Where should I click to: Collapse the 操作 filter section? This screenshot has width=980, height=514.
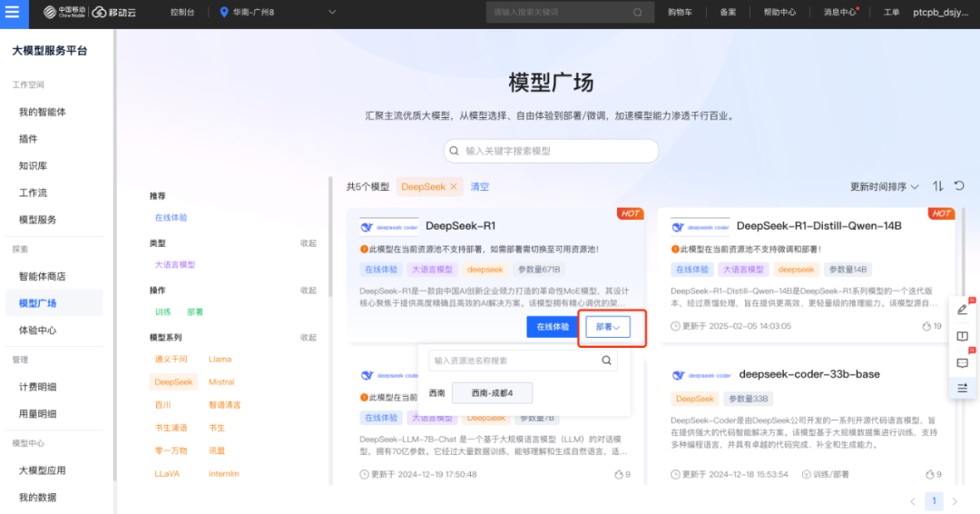tap(309, 290)
